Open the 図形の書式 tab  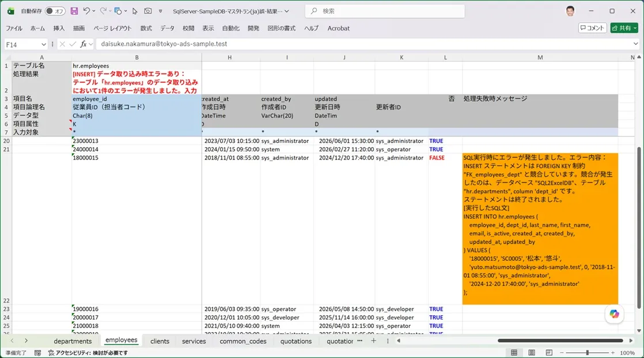click(x=281, y=28)
